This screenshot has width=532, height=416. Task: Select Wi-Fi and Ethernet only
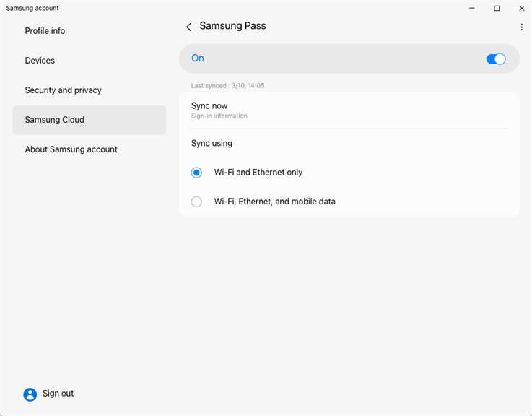(x=196, y=173)
